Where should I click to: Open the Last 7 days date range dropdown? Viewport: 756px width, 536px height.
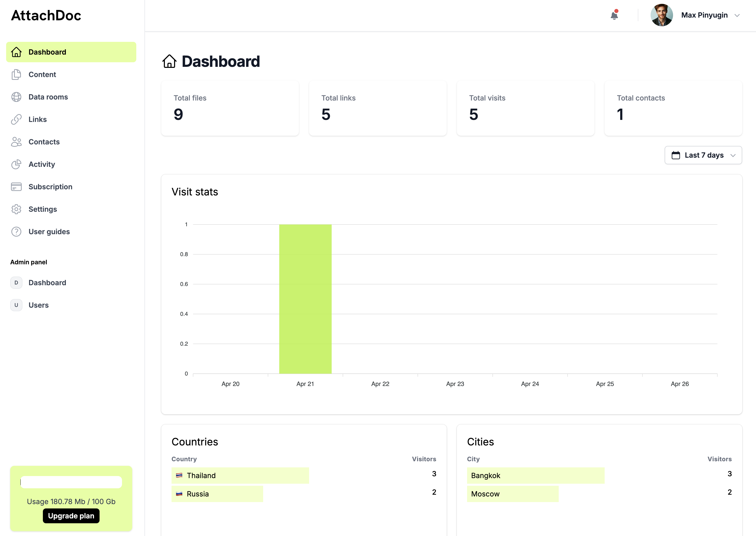click(x=703, y=155)
